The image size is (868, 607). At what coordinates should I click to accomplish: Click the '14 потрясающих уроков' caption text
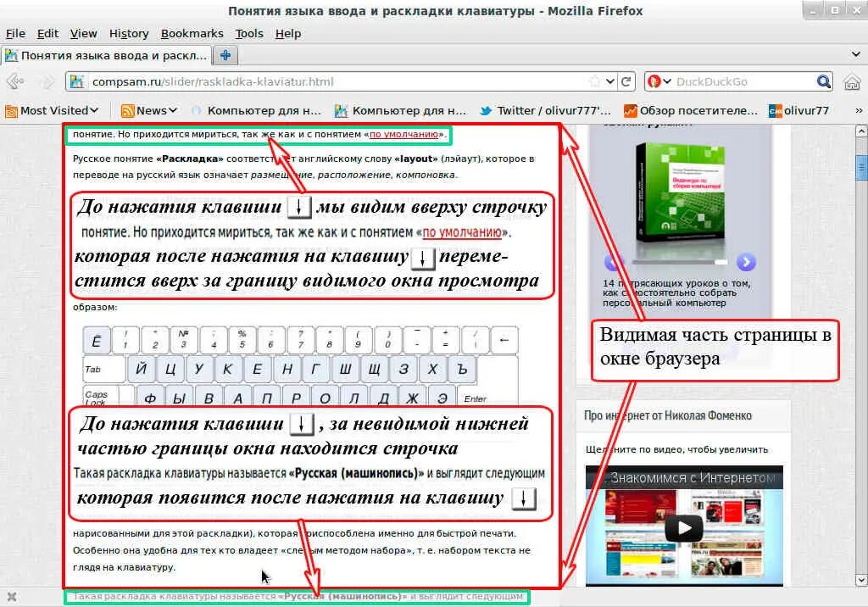(676, 293)
